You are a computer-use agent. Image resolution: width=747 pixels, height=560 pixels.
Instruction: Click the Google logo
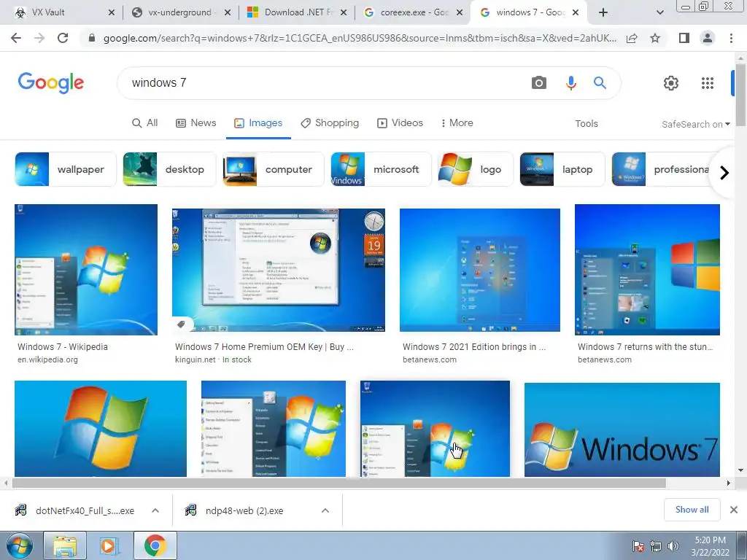50,83
